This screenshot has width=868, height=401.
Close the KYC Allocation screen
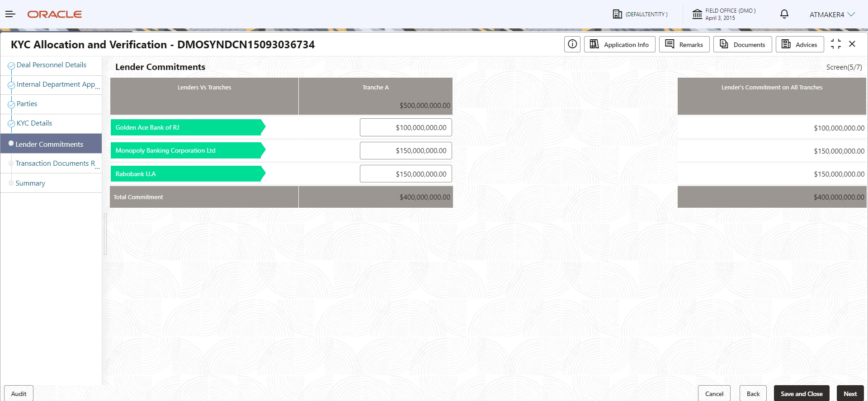click(852, 44)
